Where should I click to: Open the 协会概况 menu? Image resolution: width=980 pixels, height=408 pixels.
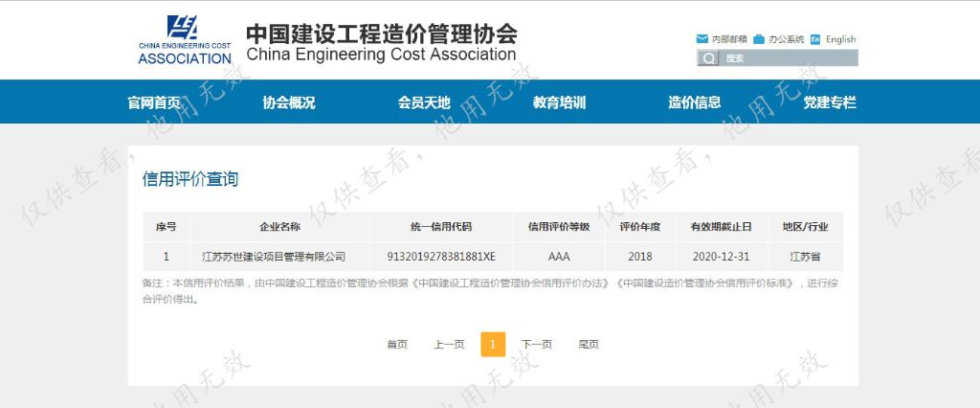(289, 102)
